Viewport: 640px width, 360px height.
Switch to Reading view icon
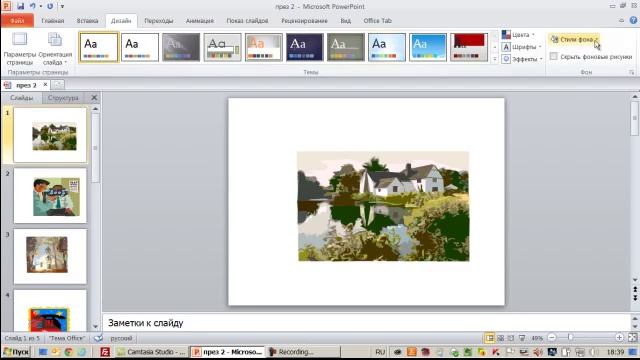511,338
